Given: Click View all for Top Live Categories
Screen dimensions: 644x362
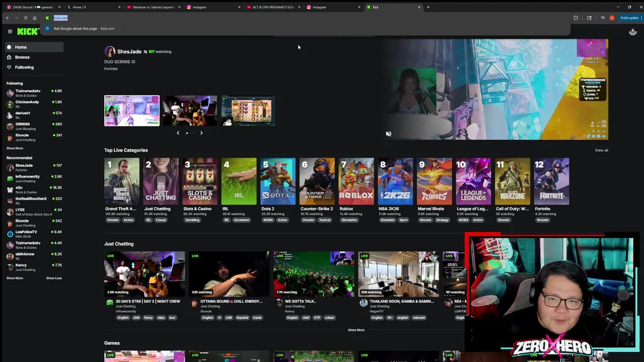Looking at the screenshot, I should (601, 150).
